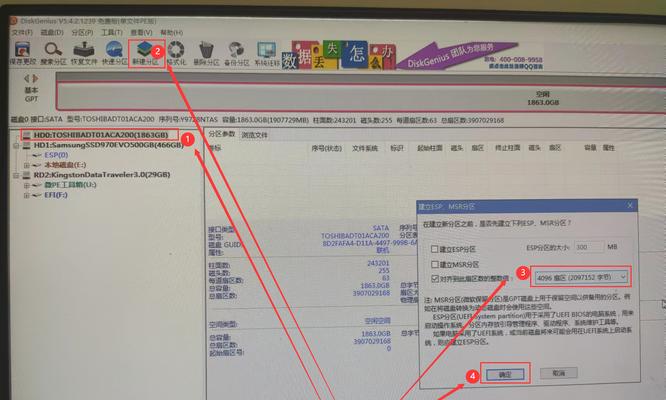The image size is (666, 400).
Task: Open the Search Partition (搜索分区) tool
Action: [53, 54]
